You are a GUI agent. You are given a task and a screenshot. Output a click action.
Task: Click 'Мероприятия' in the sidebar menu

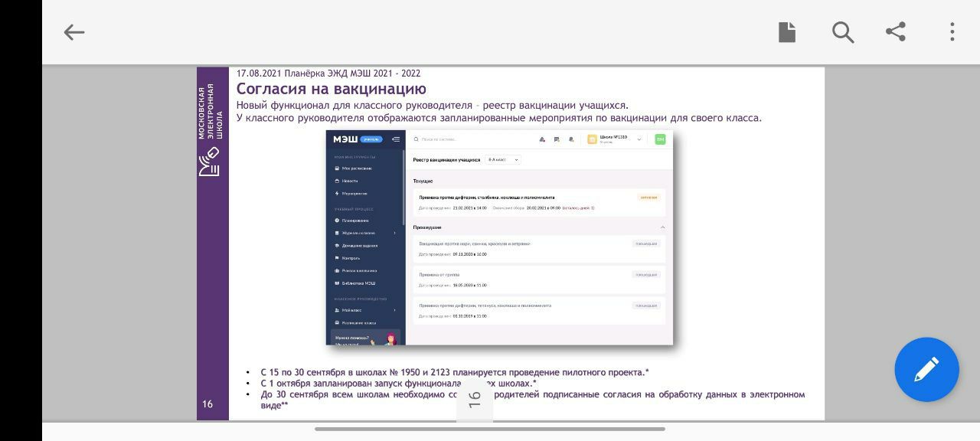pyautogui.click(x=351, y=194)
